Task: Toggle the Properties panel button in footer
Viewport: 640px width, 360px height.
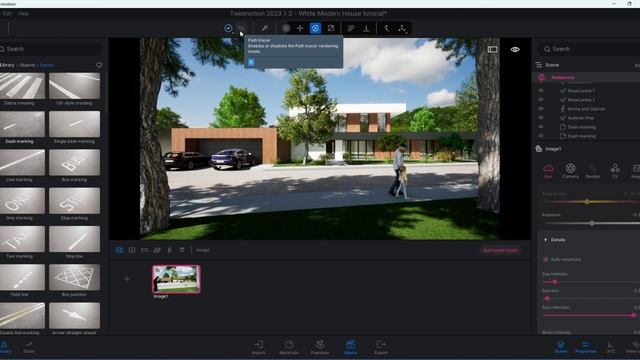Action: pyautogui.click(x=586, y=347)
